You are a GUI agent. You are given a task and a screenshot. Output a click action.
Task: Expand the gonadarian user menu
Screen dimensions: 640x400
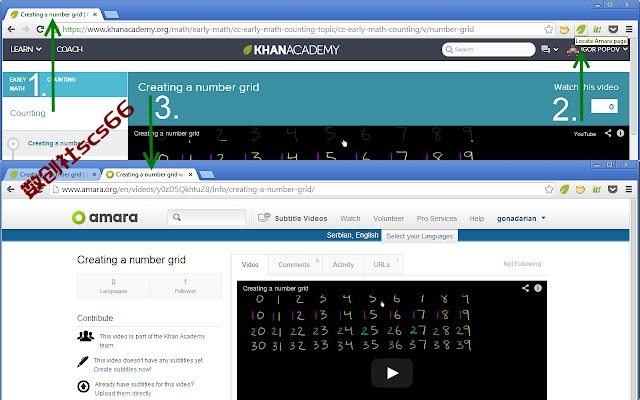[x=521, y=218]
